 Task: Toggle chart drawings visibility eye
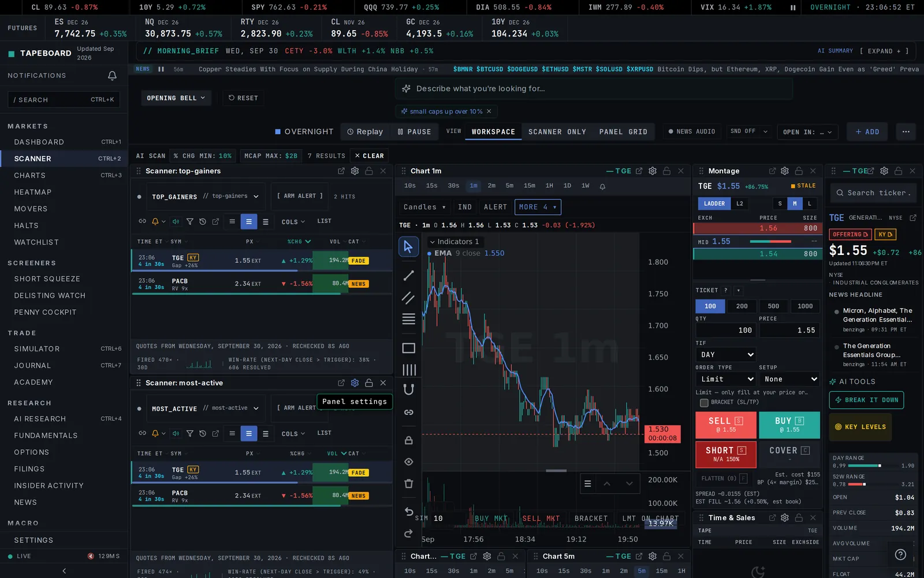(408, 462)
